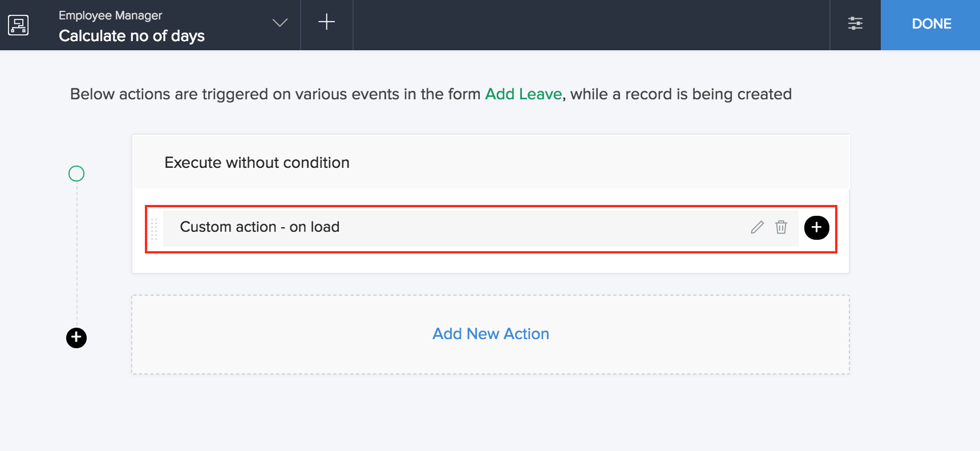Click the description text above the workflow

[274, 94]
